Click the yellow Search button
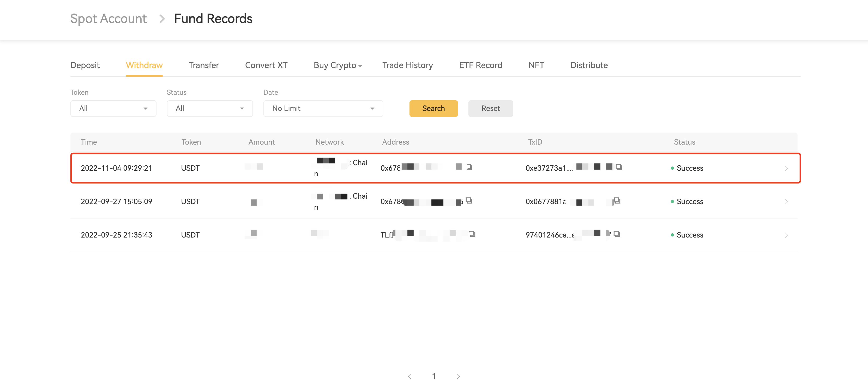 pos(433,109)
